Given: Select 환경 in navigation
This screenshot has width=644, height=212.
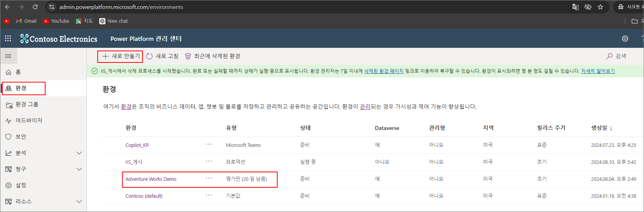Looking at the screenshot, I should [43, 88].
